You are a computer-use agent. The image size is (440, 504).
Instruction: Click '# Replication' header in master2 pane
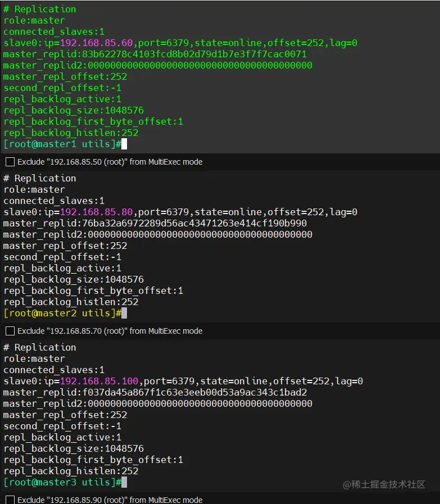click(x=40, y=178)
